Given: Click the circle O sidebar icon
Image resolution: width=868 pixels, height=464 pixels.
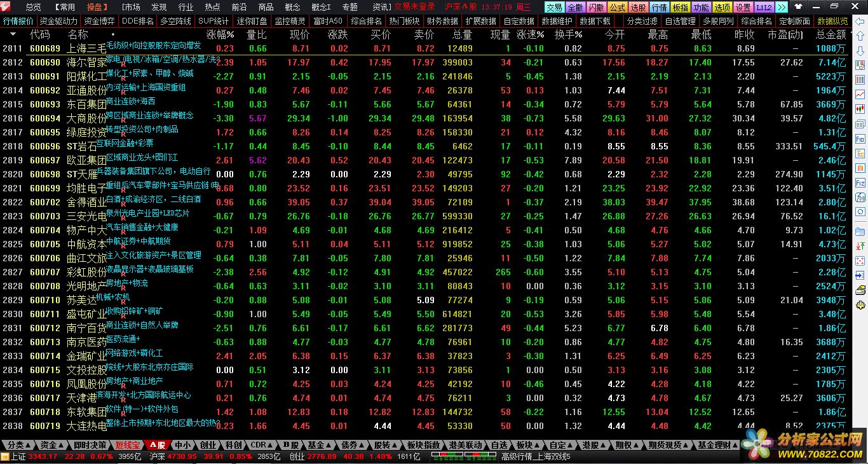Looking at the screenshot, I should [860, 212].
